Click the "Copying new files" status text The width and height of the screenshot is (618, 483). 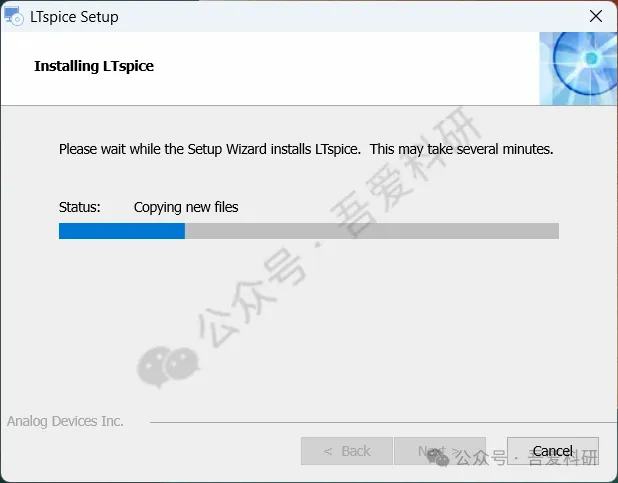[x=186, y=207]
